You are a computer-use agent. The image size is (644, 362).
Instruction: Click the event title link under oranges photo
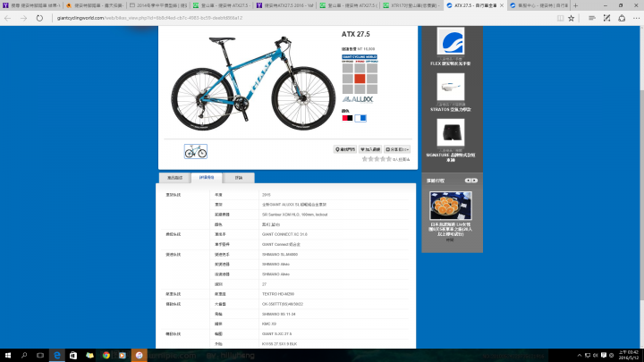451,230
